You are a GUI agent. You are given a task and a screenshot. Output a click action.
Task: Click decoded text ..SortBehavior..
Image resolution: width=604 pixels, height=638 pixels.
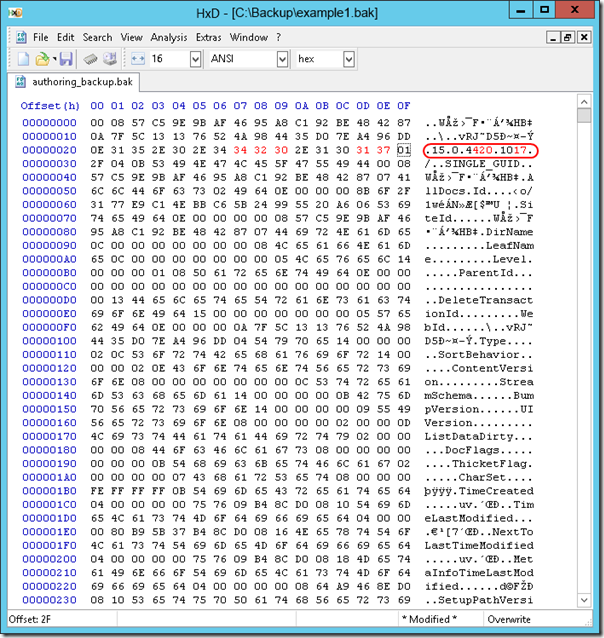pos(479,354)
